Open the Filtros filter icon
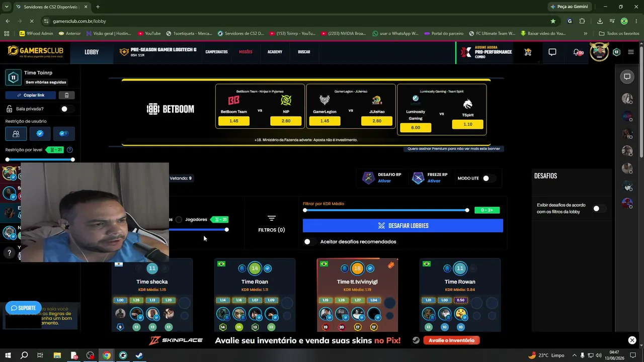This screenshot has height=362, width=644. pos(272,218)
